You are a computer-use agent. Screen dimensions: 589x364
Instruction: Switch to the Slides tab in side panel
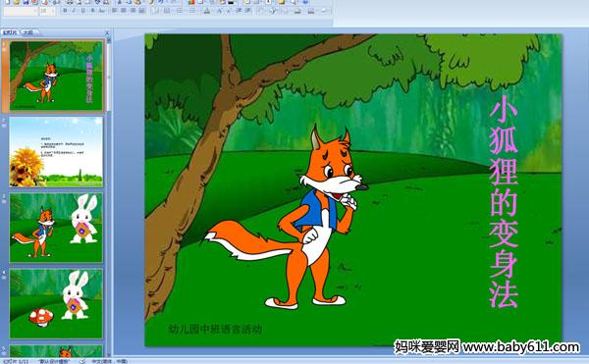point(10,32)
